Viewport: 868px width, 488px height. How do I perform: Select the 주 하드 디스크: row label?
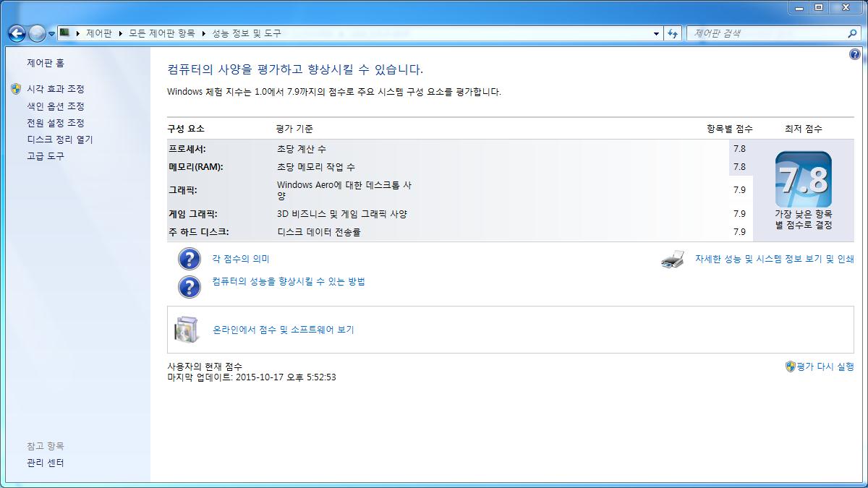point(198,232)
